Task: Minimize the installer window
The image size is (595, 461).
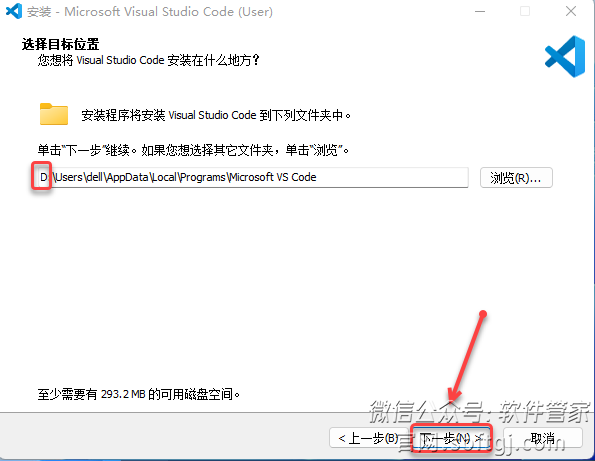Action: tap(480, 11)
